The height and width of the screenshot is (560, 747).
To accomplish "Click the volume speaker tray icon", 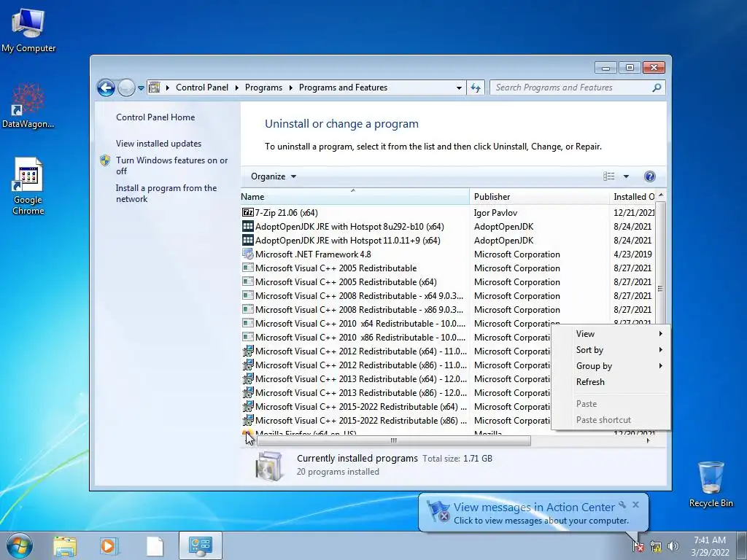I will (673, 546).
